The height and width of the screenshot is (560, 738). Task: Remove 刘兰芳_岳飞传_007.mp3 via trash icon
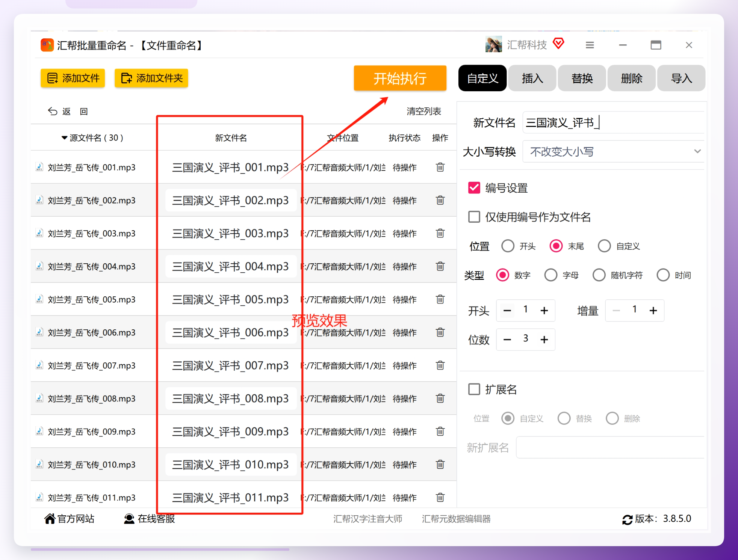[440, 365]
